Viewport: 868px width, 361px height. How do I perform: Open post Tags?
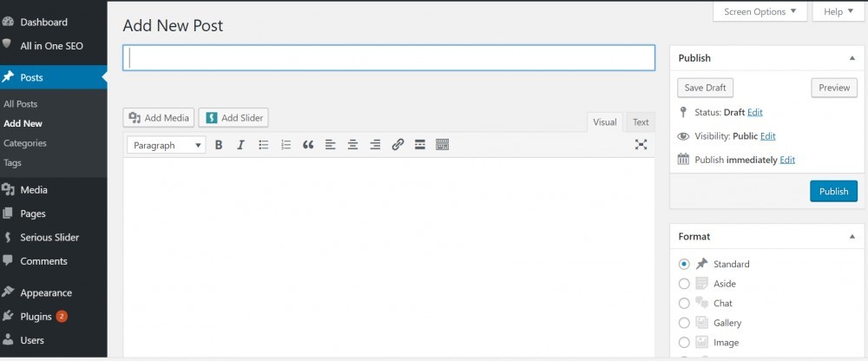(12, 163)
